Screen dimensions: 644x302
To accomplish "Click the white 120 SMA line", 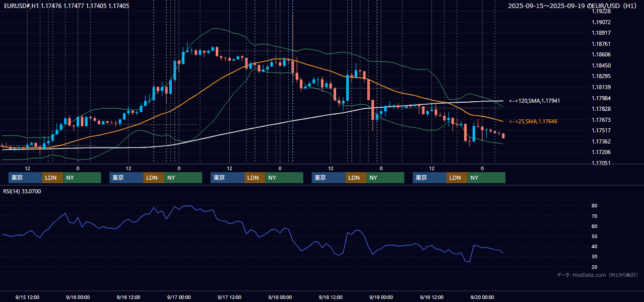I will click(252, 128).
